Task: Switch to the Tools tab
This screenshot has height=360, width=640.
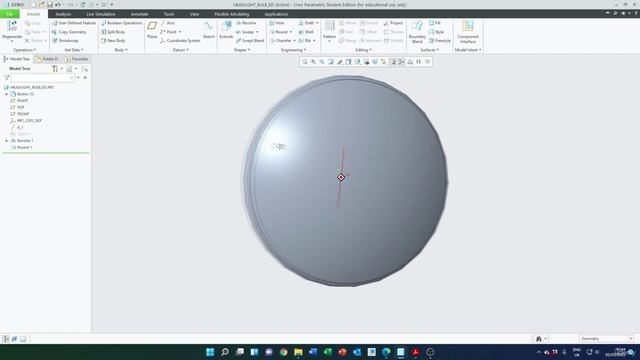Action: coord(169,14)
